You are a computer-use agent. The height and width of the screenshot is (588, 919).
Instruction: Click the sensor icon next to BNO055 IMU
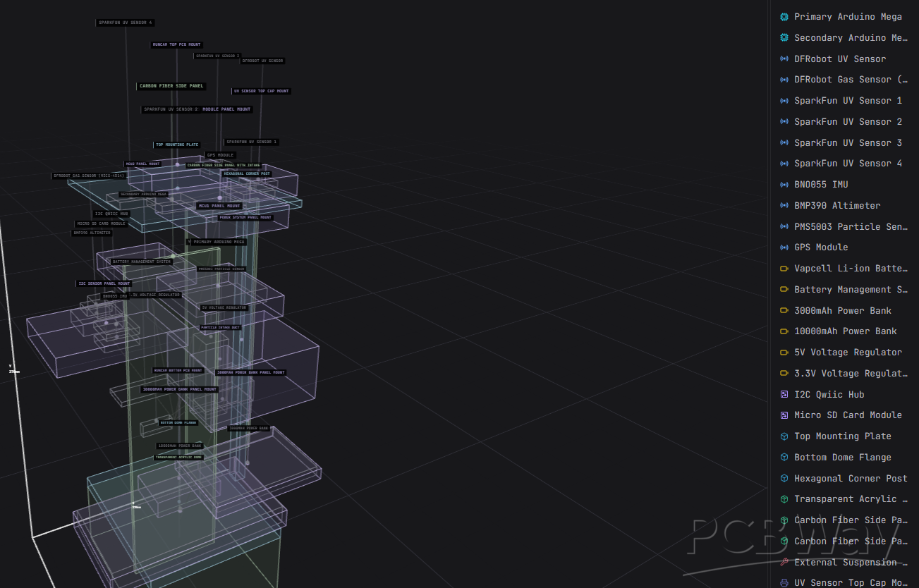784,185
